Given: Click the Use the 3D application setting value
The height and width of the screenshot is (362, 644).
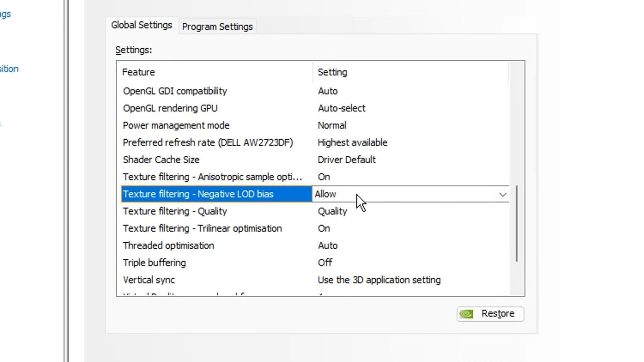Looking at the screenshot, I should pyautogui.click(x=379, y=280).
